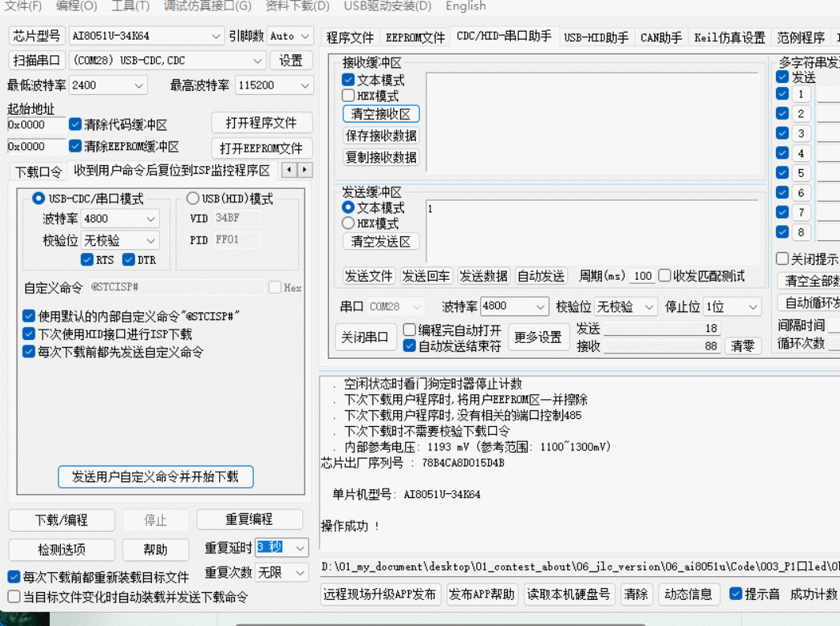Viewport: 840px width, 626px height.
Task: Toggle 清除EEPROM缓冲区 checkbox
Action: coord(75,146)
